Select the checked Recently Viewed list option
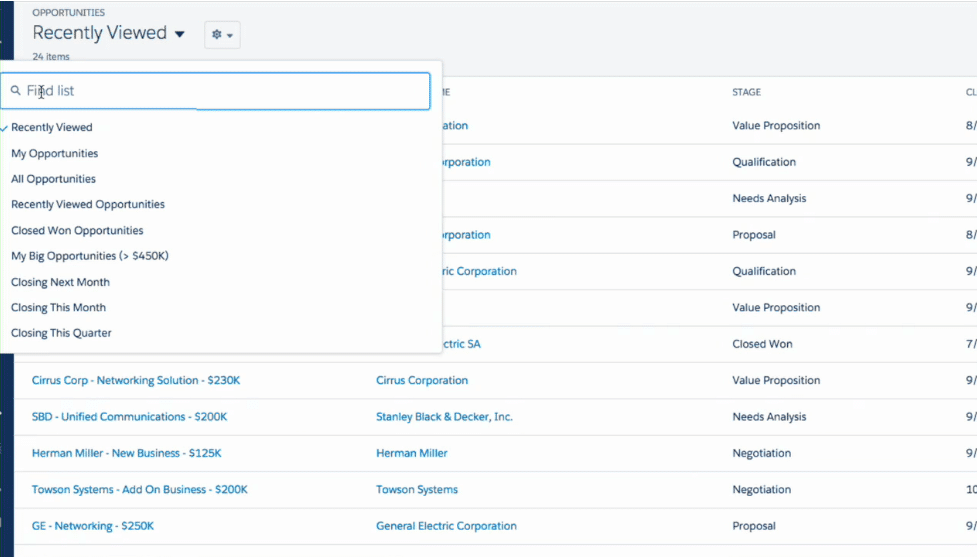The image size is (979, 557). click(52, 128)
